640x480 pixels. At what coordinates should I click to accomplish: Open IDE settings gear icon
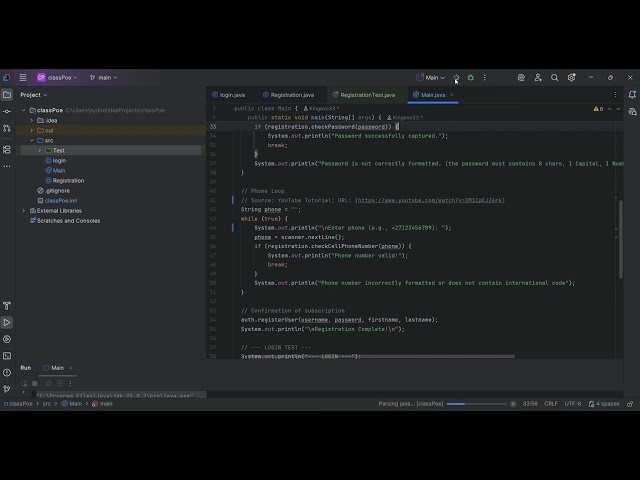pyautogui.click(x=571, y=77)
